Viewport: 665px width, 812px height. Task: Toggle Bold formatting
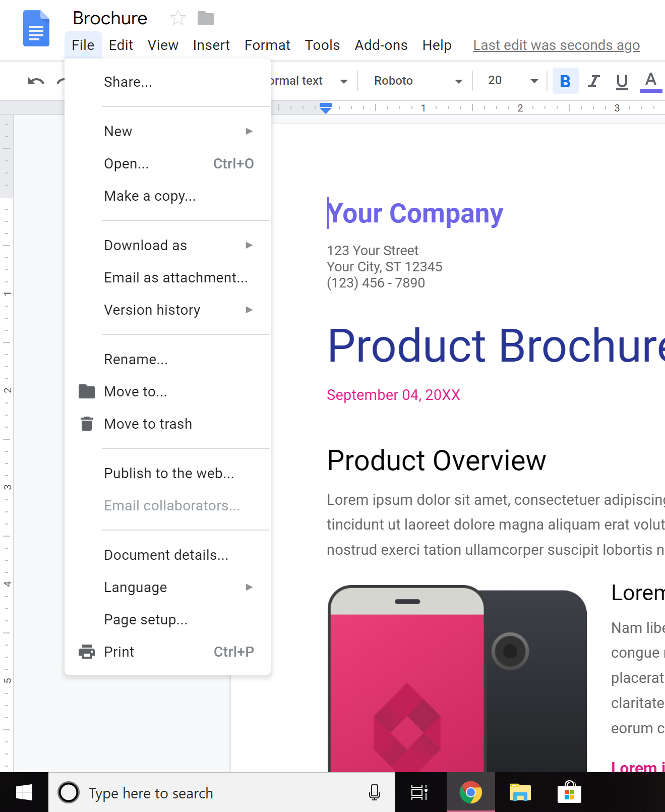pos(565,81)
